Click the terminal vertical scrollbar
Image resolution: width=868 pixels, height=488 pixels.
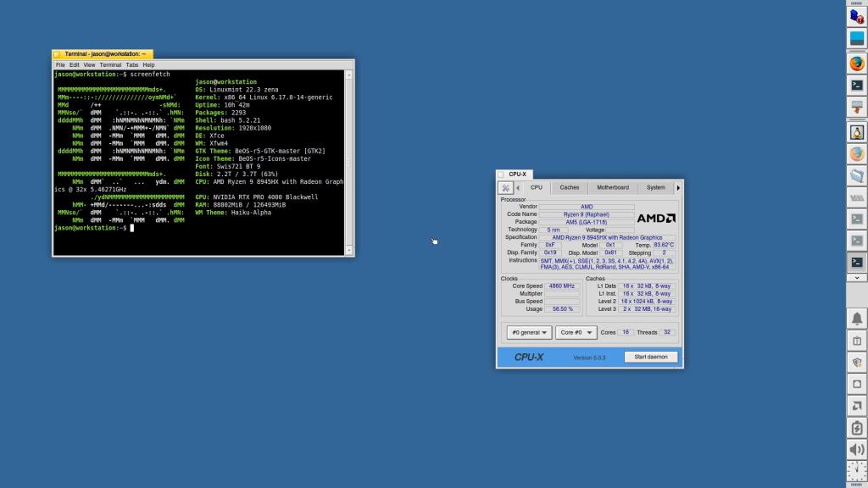pyautogui.click(x=349, y=161)
